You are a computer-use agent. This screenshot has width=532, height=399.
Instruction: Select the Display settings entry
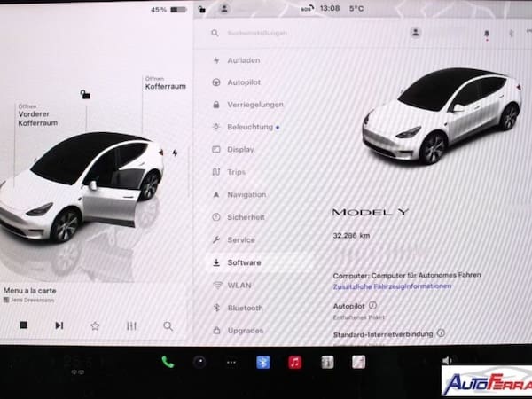(x=233, y=149)
